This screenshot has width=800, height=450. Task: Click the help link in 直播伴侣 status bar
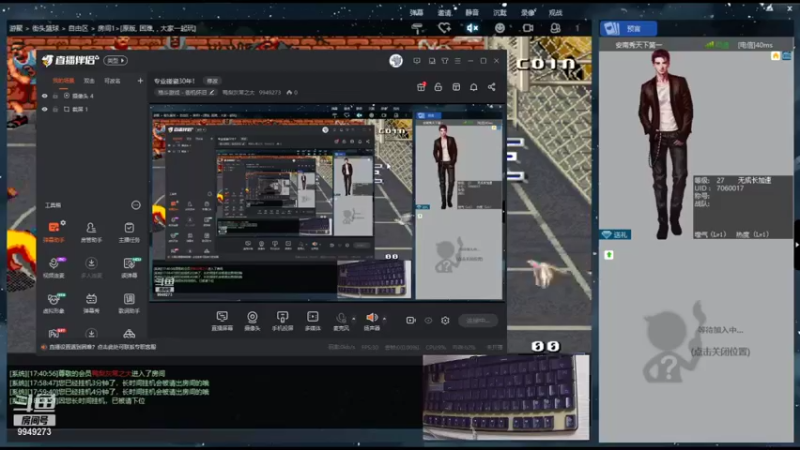point(102,347)
